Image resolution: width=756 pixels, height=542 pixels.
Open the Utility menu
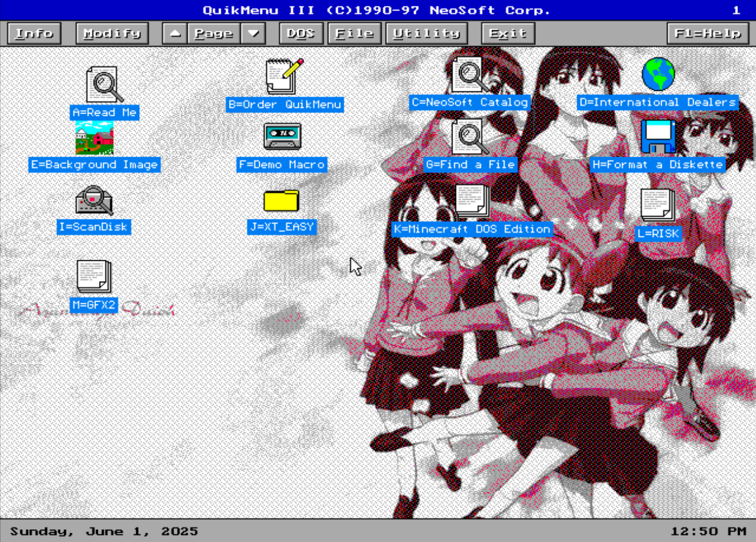point(426,33)
